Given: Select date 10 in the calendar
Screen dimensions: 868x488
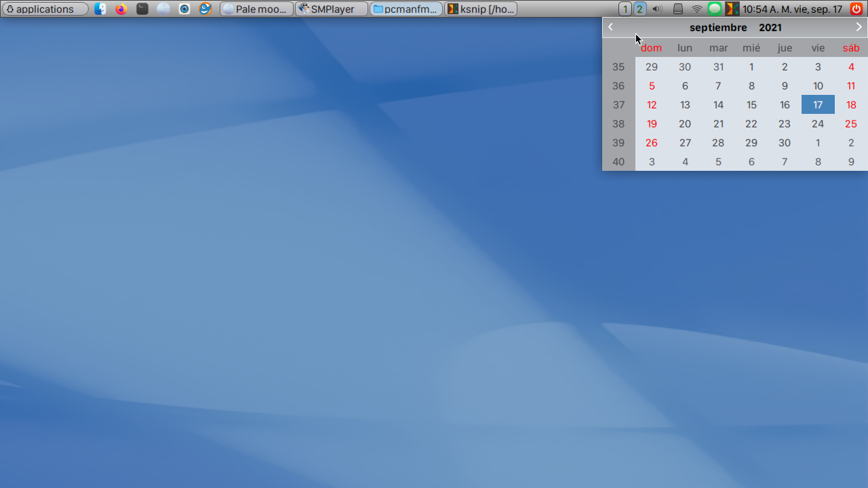Looking at the screenshot, I should (818, 85).
